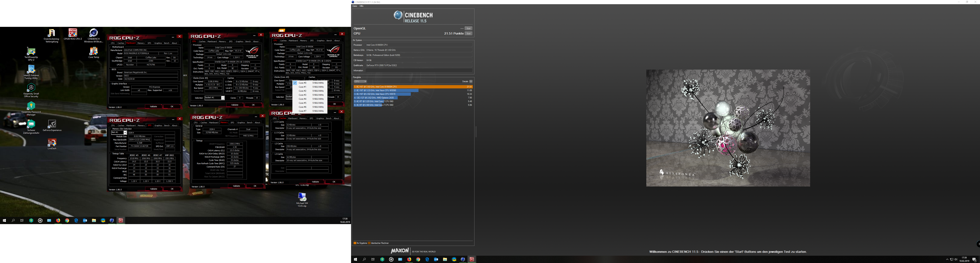The image size is (980, 263).
Task: Open Outlook in the taskbar below Cinebench
Action: (436, 259)
